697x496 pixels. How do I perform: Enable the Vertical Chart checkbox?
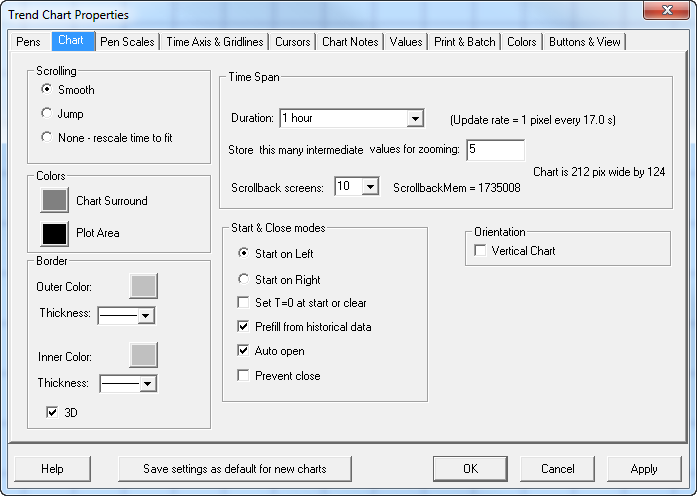[480, 251]
